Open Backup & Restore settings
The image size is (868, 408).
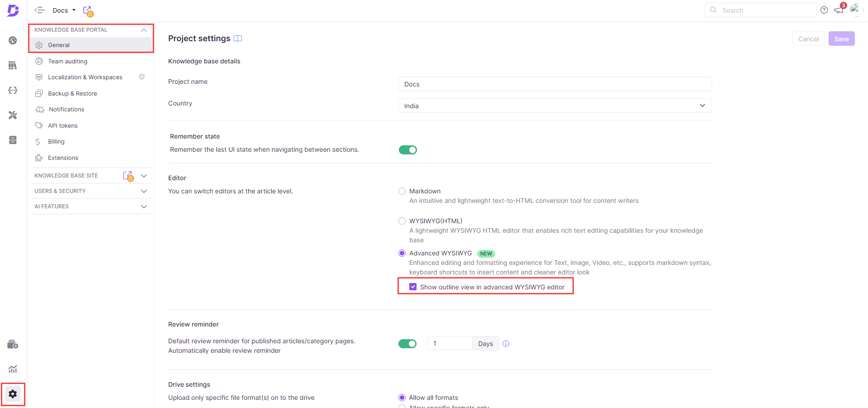tap(73, 93)
